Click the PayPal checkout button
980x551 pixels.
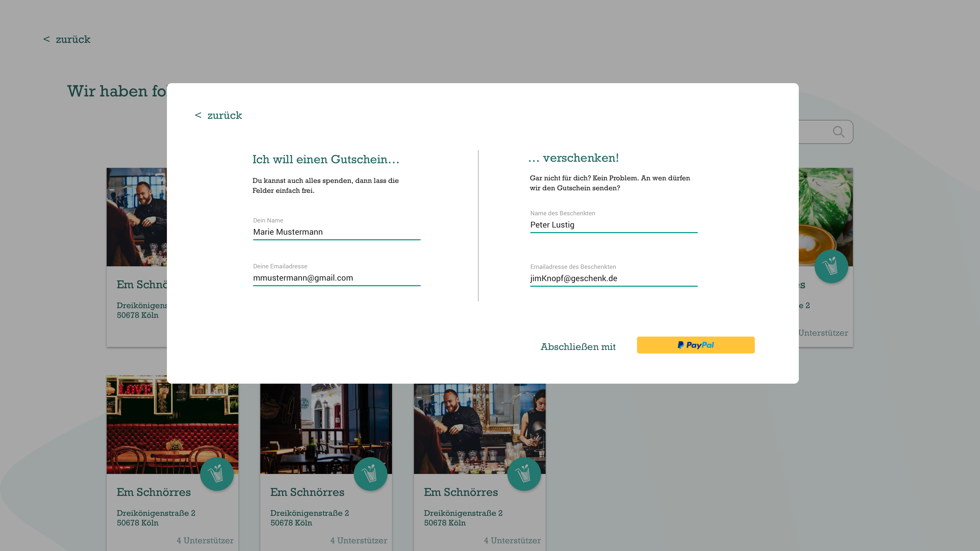(695, 345)
